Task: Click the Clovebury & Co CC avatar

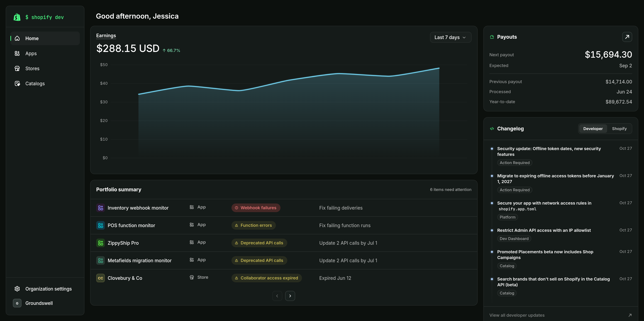Action: pos(101,278)
